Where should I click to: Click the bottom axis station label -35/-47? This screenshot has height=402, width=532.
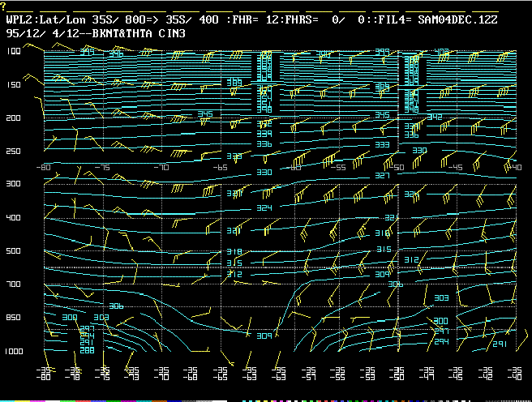pos(426,374)
